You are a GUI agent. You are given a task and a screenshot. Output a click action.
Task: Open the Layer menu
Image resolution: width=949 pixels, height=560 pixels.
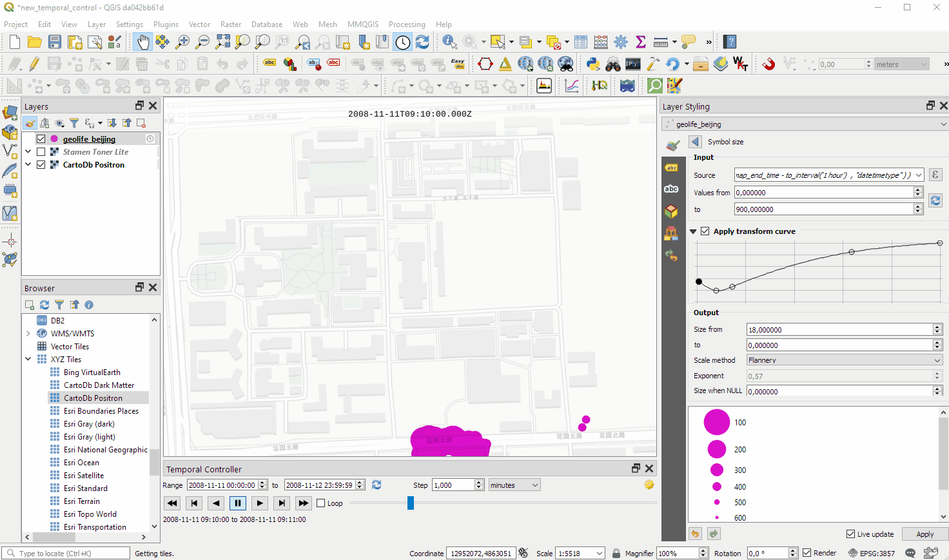(x=97, y=24)
